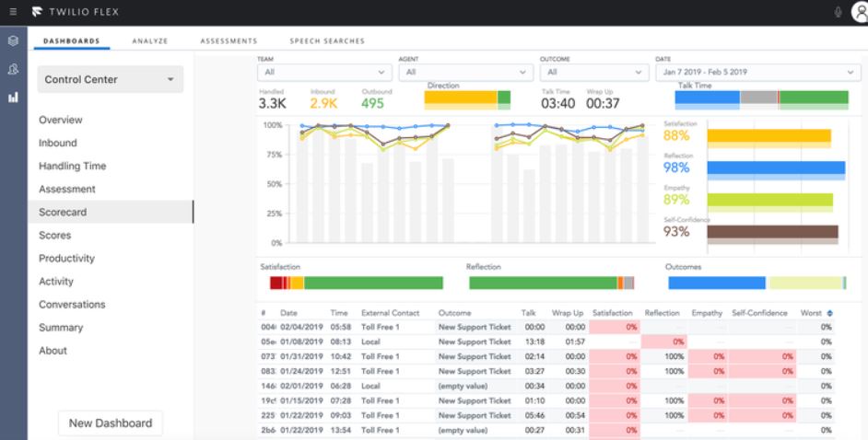Click the Inbound 2.9K value
Screen dimensions: 868x440
tap(323, 103)
